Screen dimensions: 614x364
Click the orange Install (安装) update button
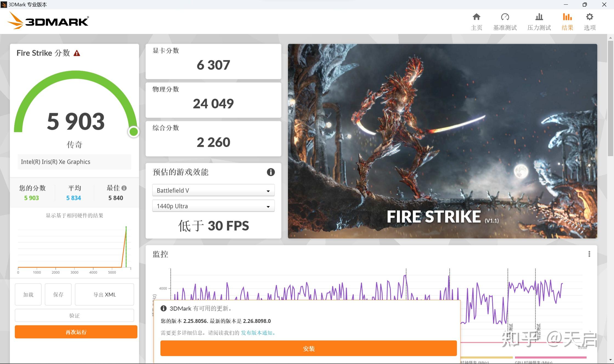309,348
